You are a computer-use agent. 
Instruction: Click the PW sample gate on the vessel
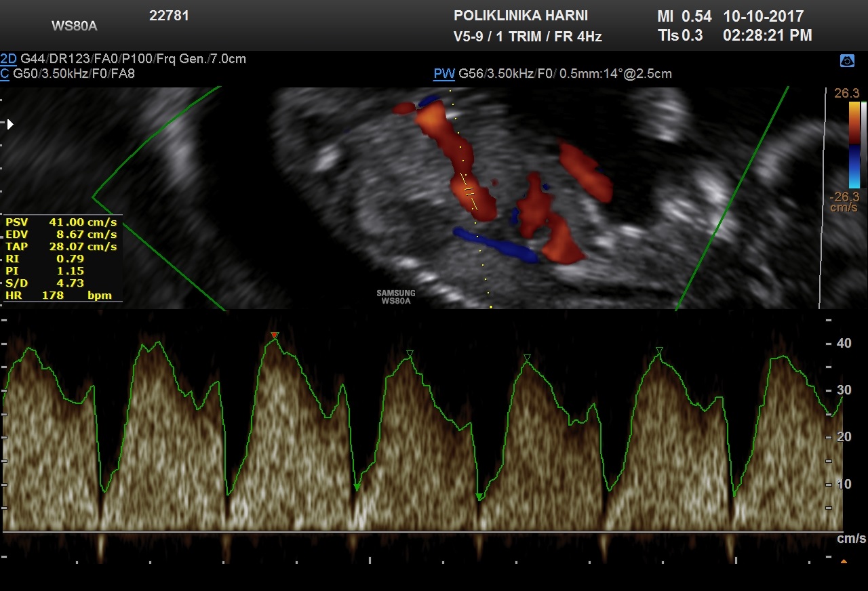(x=468, y=191)
